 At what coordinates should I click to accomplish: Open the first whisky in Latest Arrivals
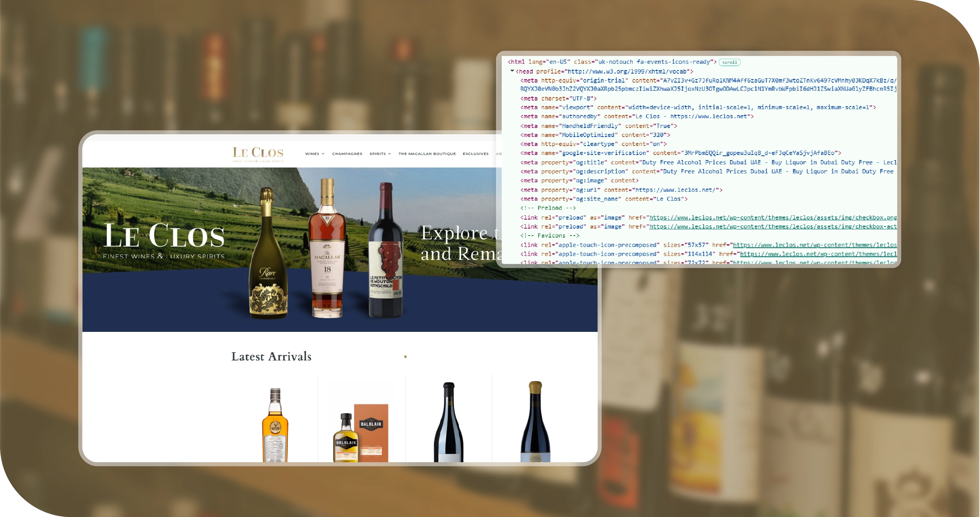click(x=275, y=427)
